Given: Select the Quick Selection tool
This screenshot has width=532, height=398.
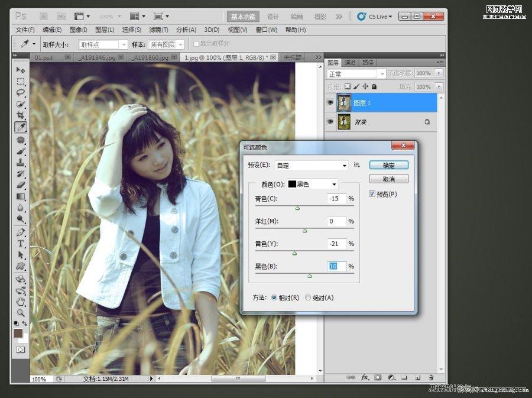Looking at the screenshot, I should [21, 104].
